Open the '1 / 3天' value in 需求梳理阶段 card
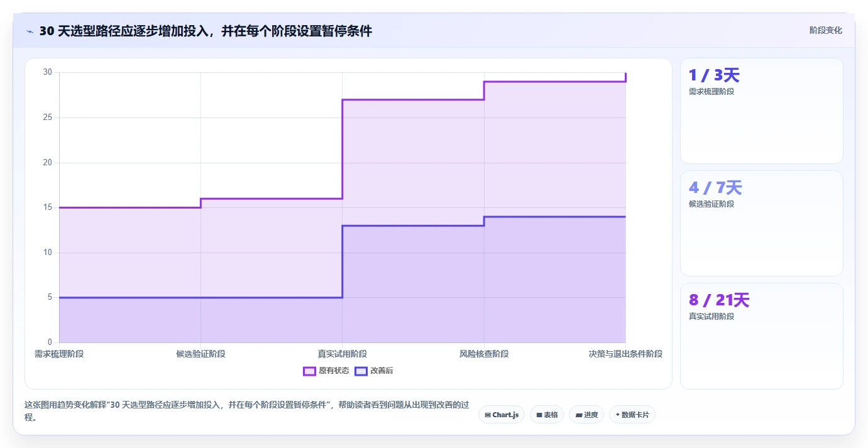 [714, 75]
